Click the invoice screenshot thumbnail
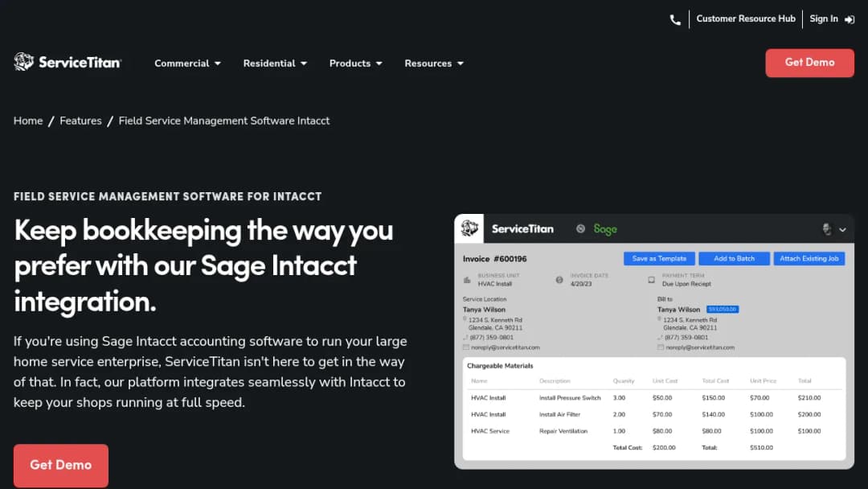Screen dimensions: 868x489 point(653,341)
